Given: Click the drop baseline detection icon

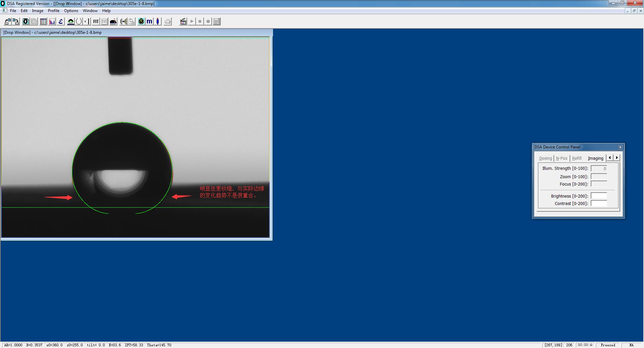Looking at the screenshot, I should coord(71,21).
